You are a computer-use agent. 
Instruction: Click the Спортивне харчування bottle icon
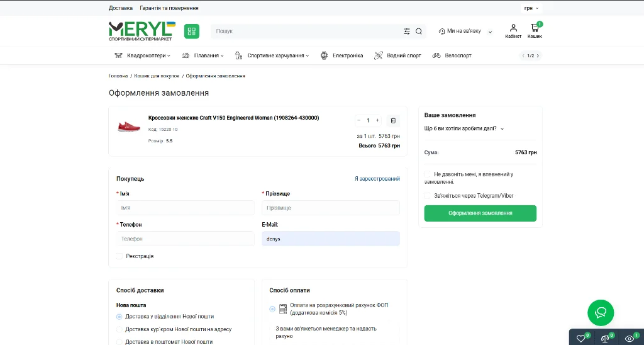238,55
